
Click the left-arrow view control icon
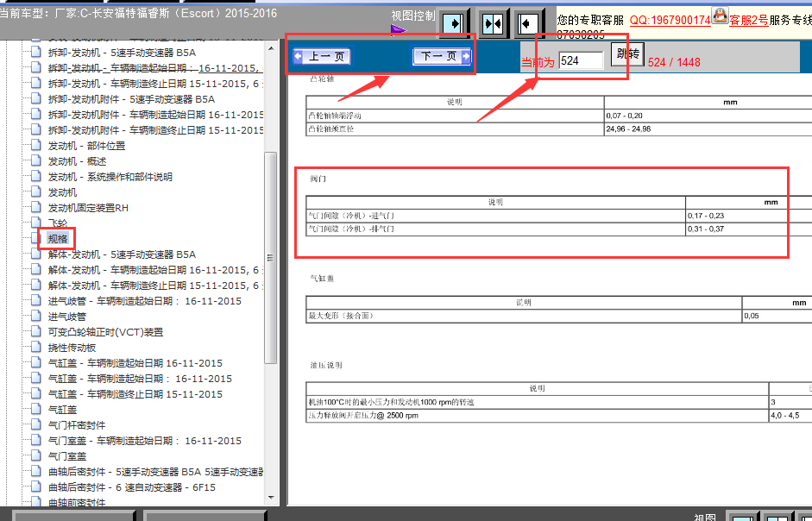[528, 23]
